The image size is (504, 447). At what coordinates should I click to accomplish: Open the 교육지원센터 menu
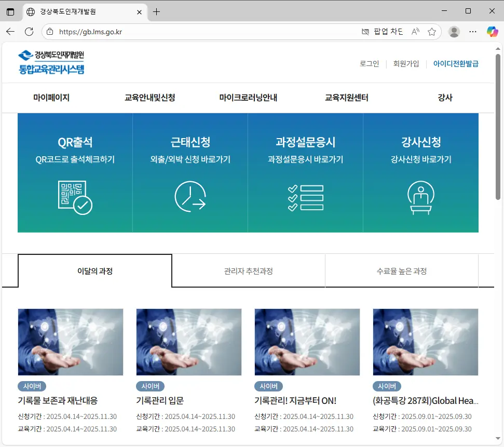[347, 98]
